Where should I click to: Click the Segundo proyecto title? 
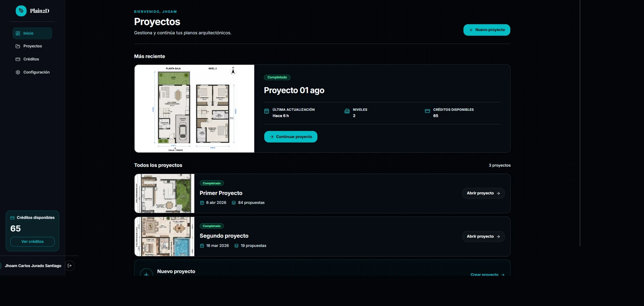(x=224, y=236)
